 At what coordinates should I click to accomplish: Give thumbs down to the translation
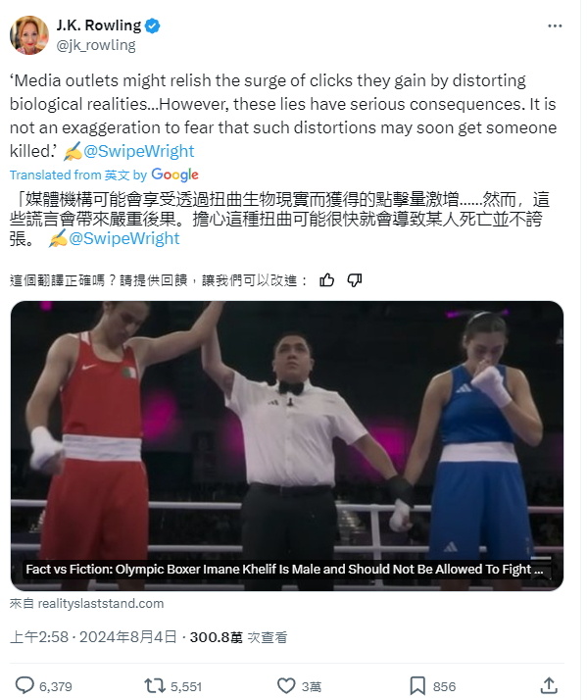point(354,280)
